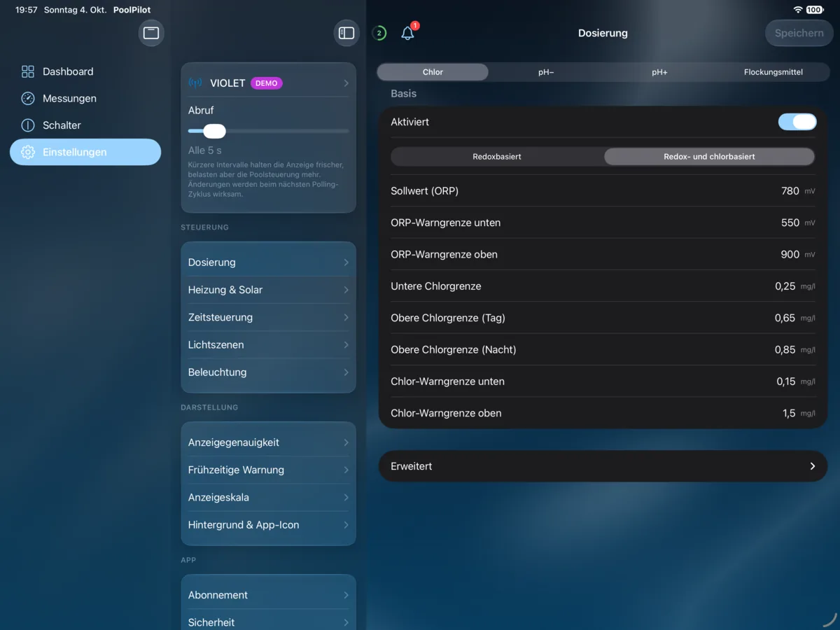Open Beleuchtung settings row
This screenshot has height=630, width=840.
[x=268, y=372]
